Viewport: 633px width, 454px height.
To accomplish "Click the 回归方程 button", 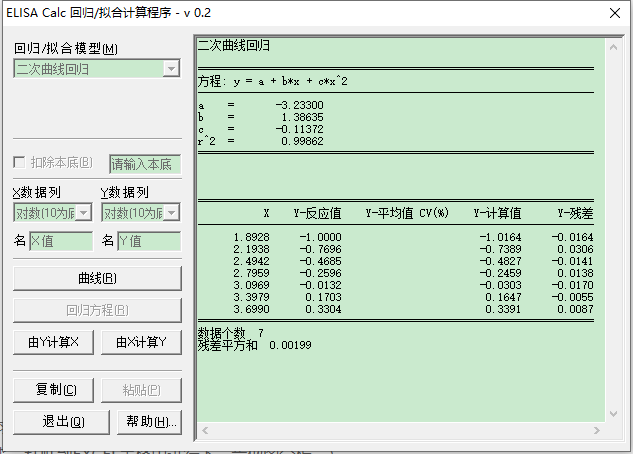I will [x=97, y=310].
